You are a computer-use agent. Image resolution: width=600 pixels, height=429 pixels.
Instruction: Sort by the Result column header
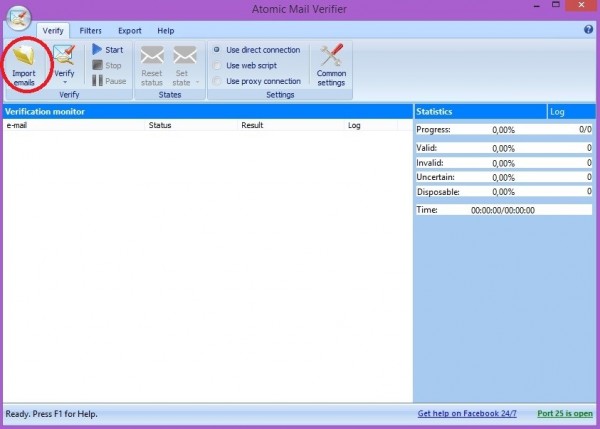pyautogui.click(x=291, y=125)
